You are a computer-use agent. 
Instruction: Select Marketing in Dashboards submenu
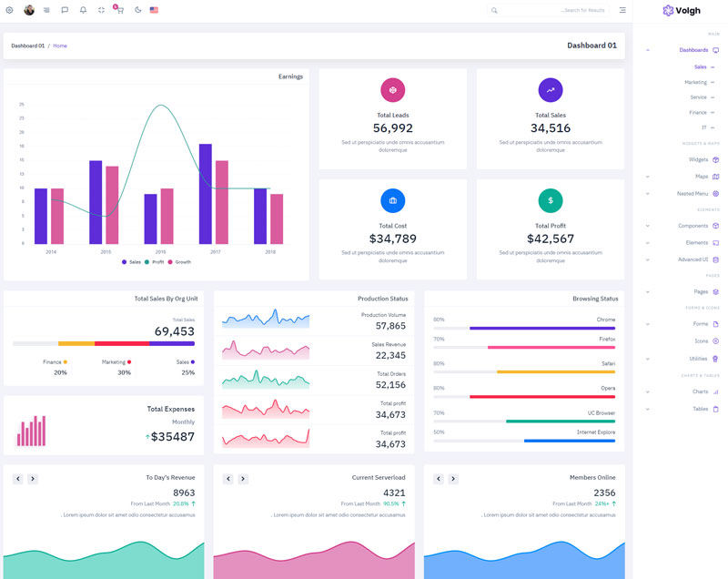(696, 82)
